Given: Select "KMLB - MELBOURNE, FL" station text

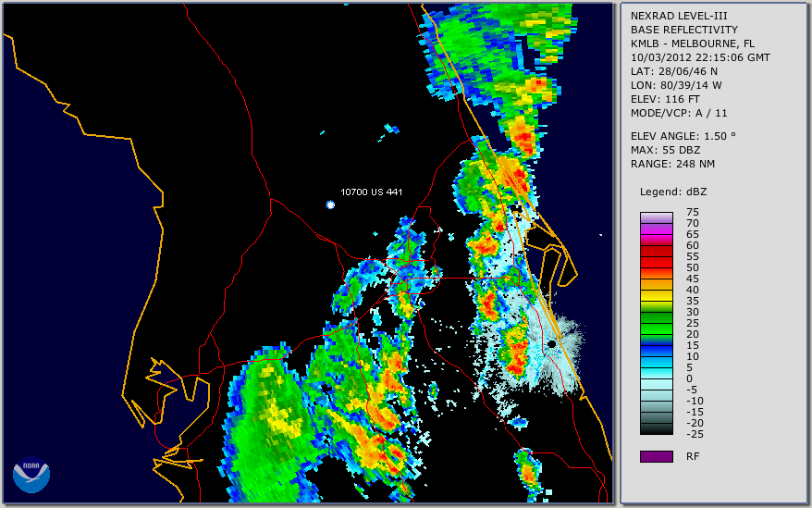Looking at the screenshot, I should pos(693,43).
